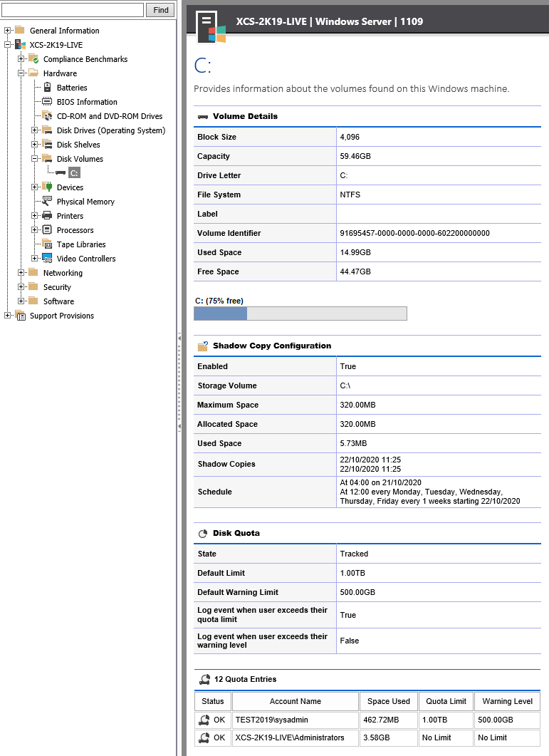Image resolution: width=549 pixels, height=756 pixels.
Task: Open the Security tree item
Action: pyautogui.click(x=57, y=287)
